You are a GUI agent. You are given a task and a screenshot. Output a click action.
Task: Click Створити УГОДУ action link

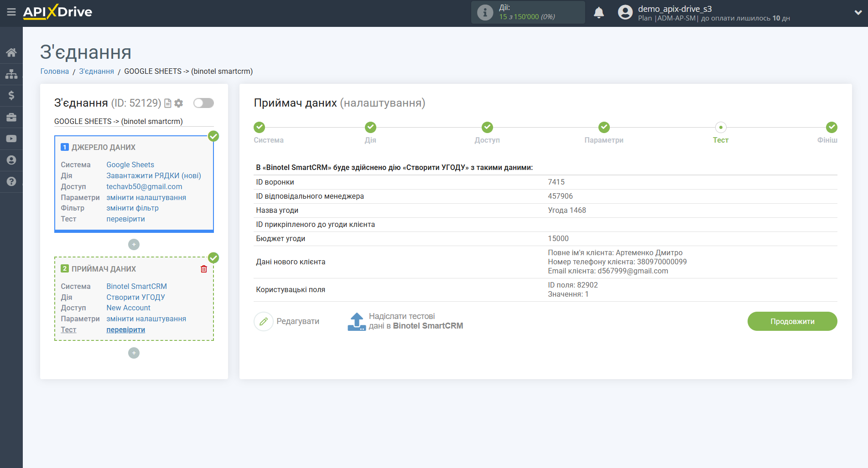[x=135, y=297]
